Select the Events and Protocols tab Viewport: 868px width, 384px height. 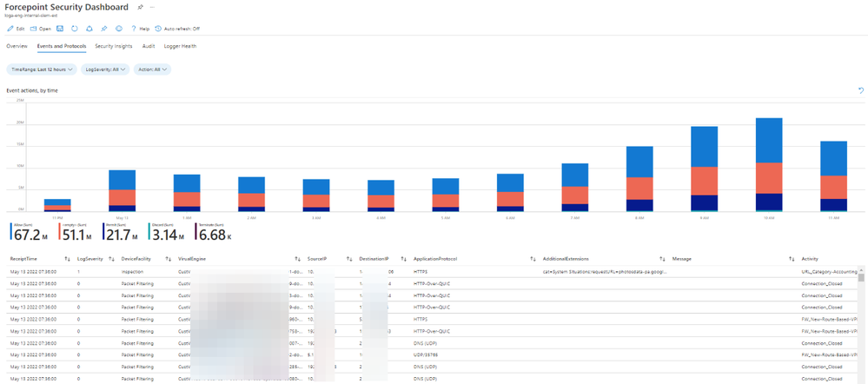[62, 46]
